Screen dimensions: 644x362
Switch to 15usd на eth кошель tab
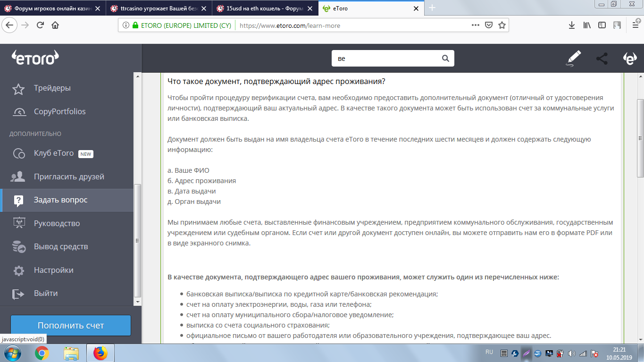266,8
